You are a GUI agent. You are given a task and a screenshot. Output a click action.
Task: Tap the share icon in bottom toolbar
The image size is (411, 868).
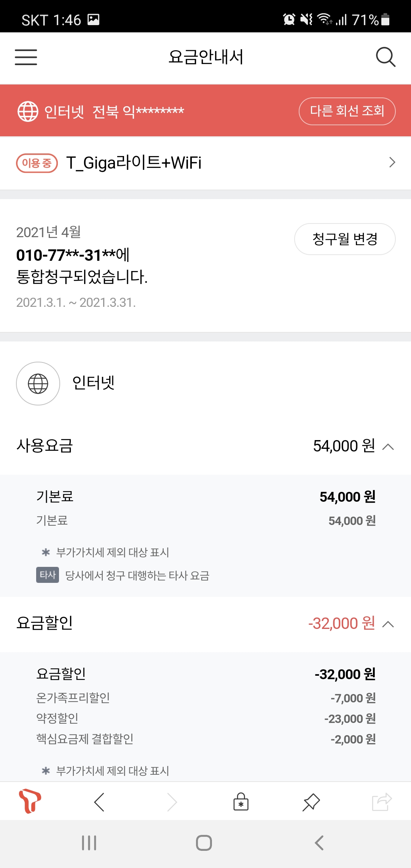point(381,802)
